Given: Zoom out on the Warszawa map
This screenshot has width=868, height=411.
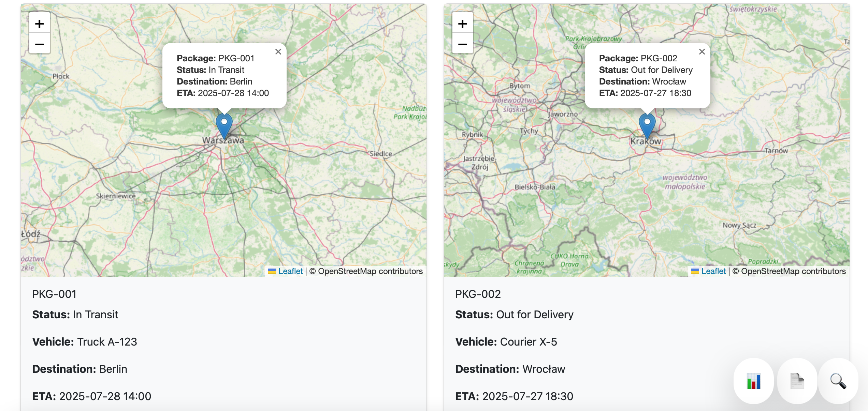Looking at the screenshot, I should [x=40, y=44].
